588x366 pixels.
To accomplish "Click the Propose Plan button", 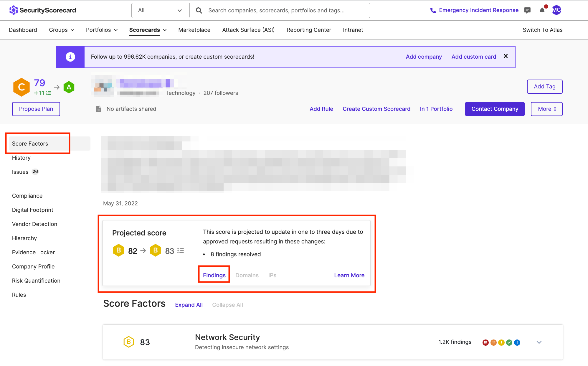I will coord(36,109).
